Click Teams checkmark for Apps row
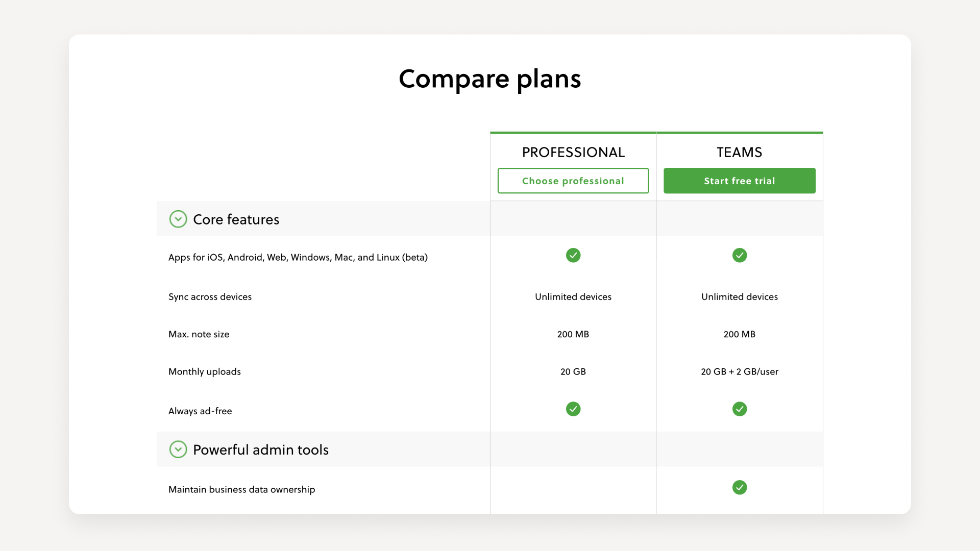The image size is (980, 551). (x=740, y=255)
